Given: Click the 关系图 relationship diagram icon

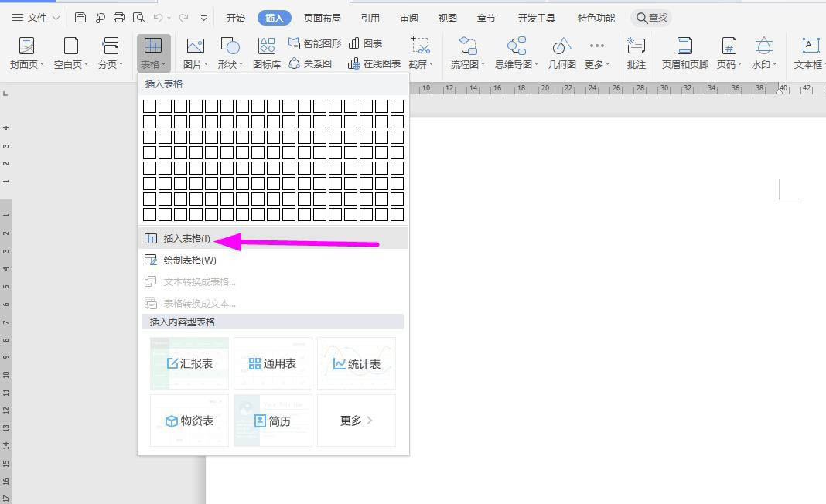Looking at the screenshot, I should [310, 64].
